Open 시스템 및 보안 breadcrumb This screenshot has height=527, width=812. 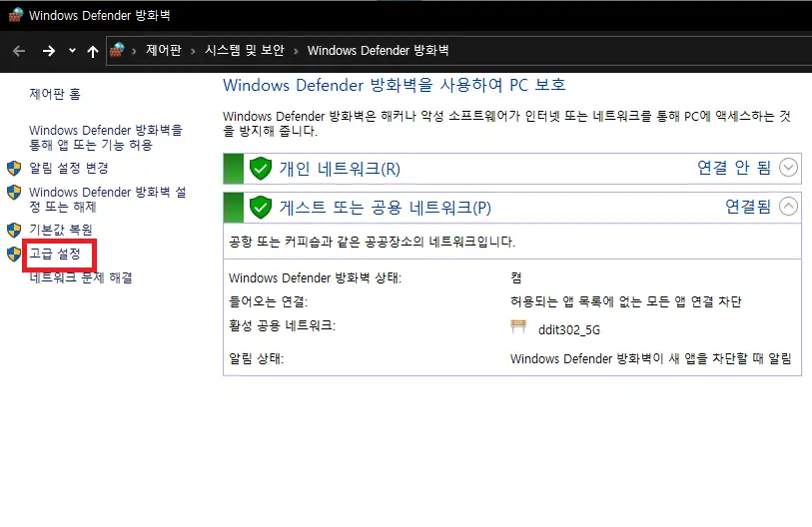pos(245,50)
